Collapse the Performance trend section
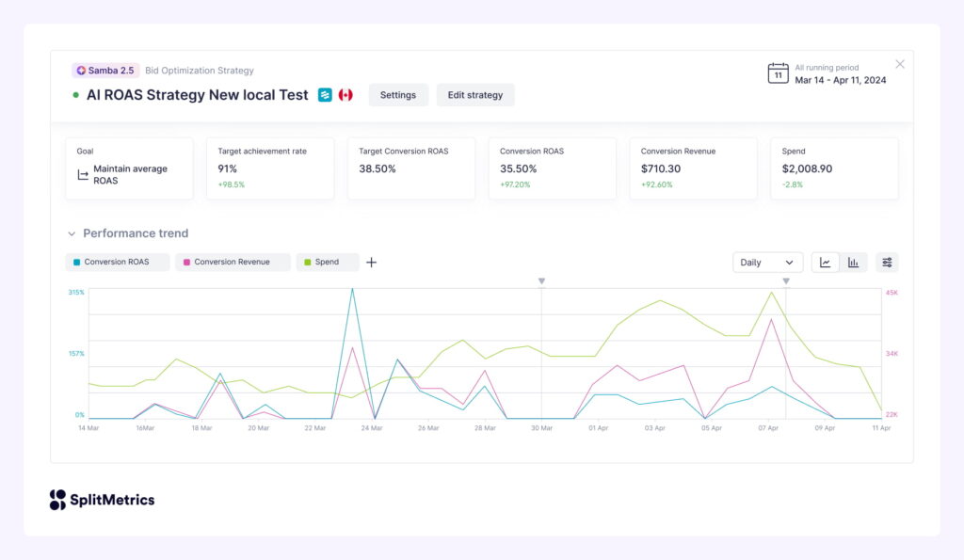Screen dimensions: 964x560 [x=72, y=232]
